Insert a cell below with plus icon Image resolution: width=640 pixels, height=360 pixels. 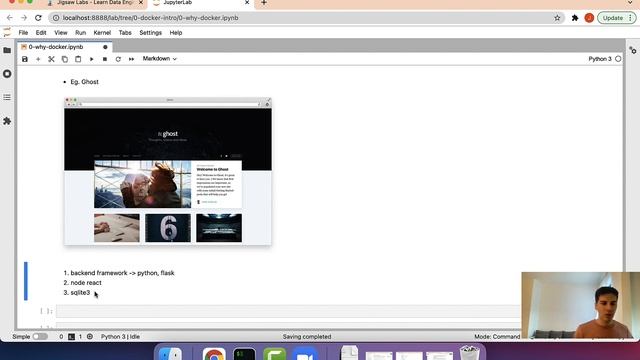pyautogui.click(x=38, y=59)
